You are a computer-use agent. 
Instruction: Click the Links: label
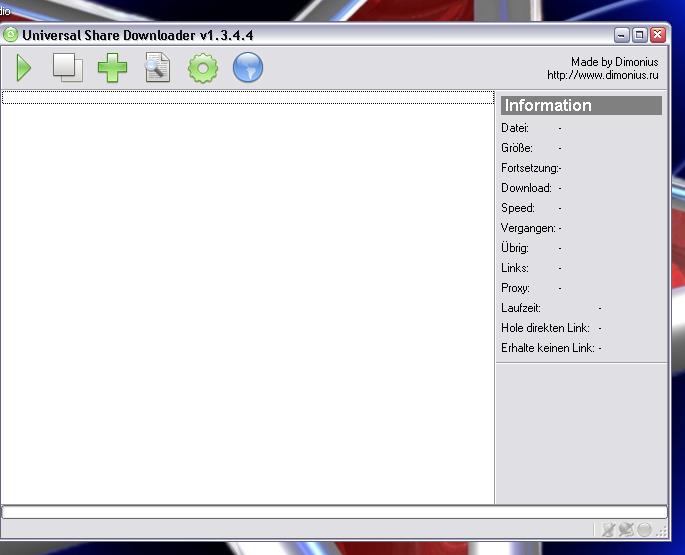[515, 268]
